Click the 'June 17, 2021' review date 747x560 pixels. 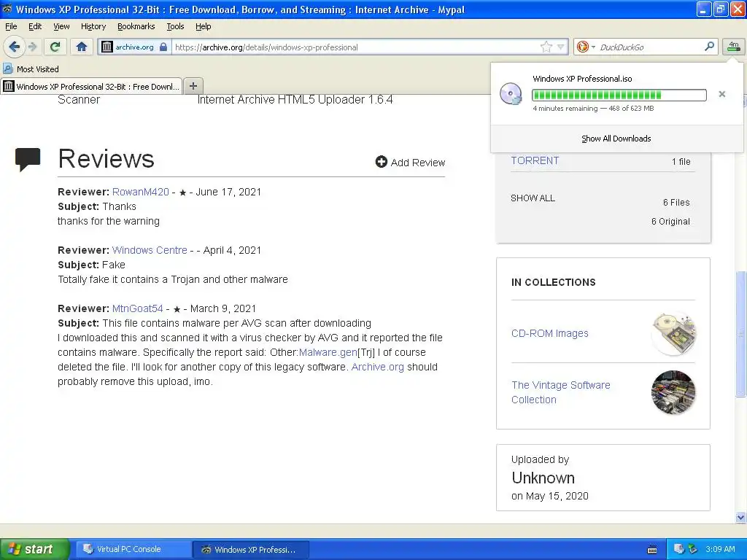pyautogui.click(x=228, y=192)
